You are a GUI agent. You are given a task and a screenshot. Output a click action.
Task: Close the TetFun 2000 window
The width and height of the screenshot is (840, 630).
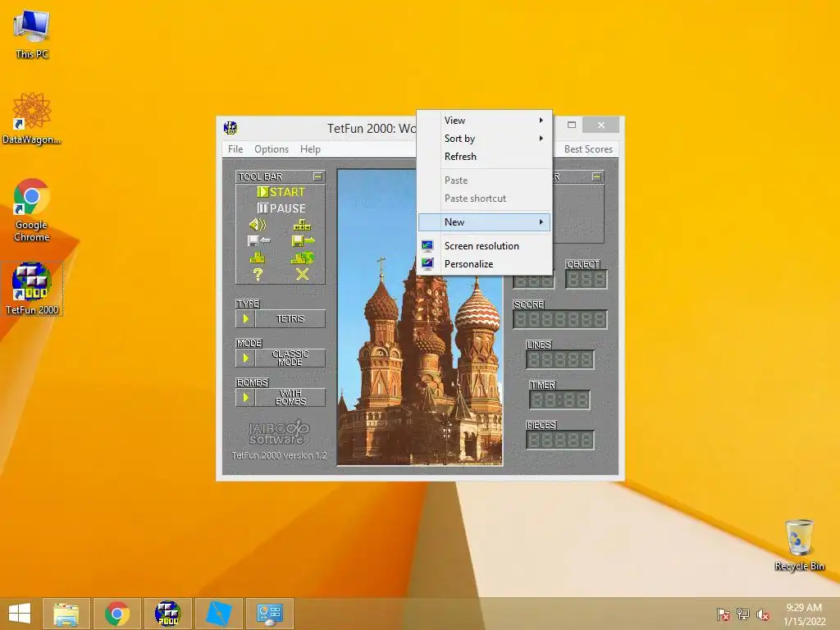pyautogui.click(x=601, y=125)
